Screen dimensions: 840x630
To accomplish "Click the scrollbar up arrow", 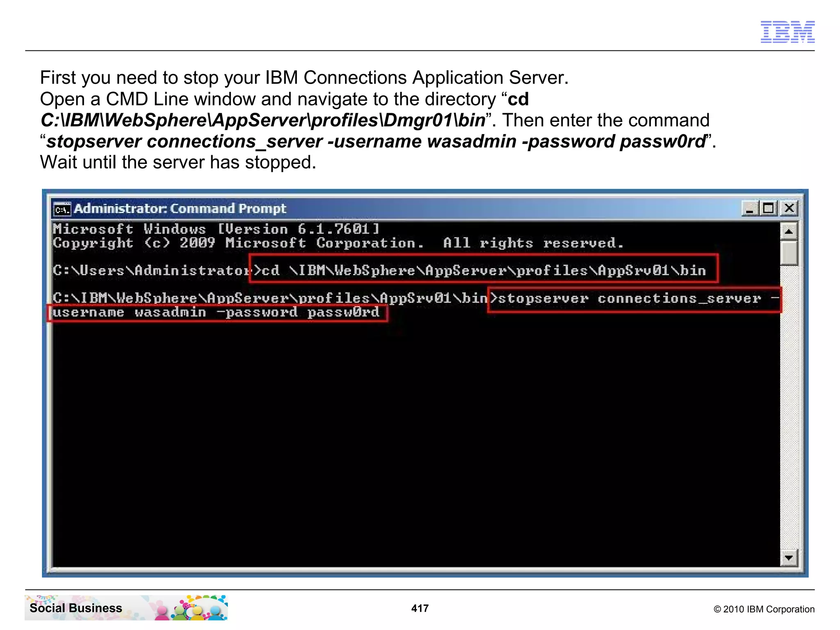I will pyautogui.click(x=789, y=231).
